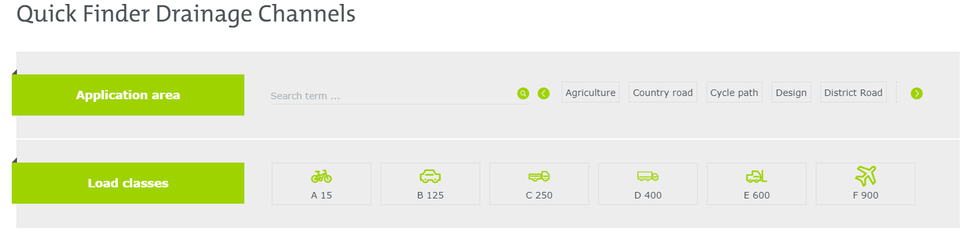Click the green search magnifier icon
The width and height of the screenshot is (980, 237).
pyautogui.click(x=523, y=93)
